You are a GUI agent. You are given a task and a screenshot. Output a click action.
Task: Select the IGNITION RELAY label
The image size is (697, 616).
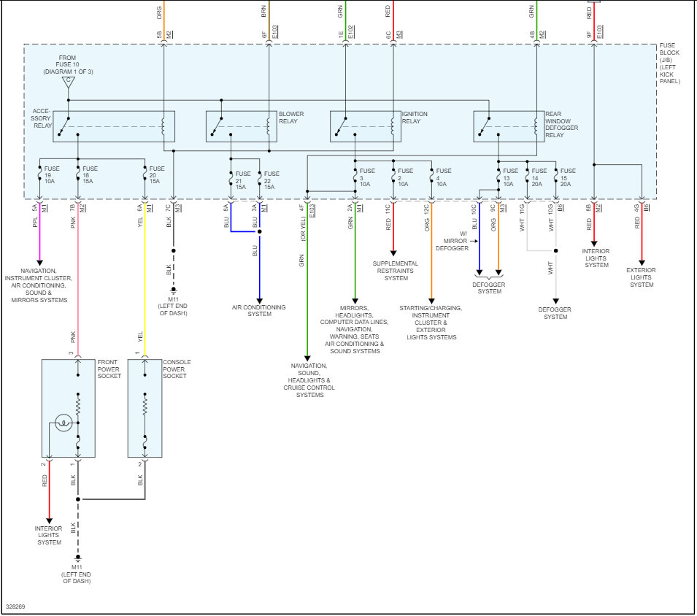tap(415, 118)
